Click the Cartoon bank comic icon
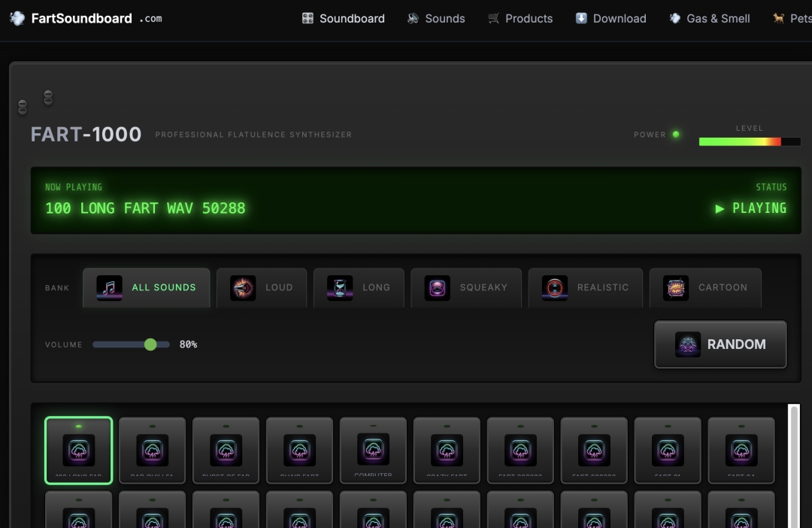Viewport: 812px width, 528px height. [x=676, y=287]
